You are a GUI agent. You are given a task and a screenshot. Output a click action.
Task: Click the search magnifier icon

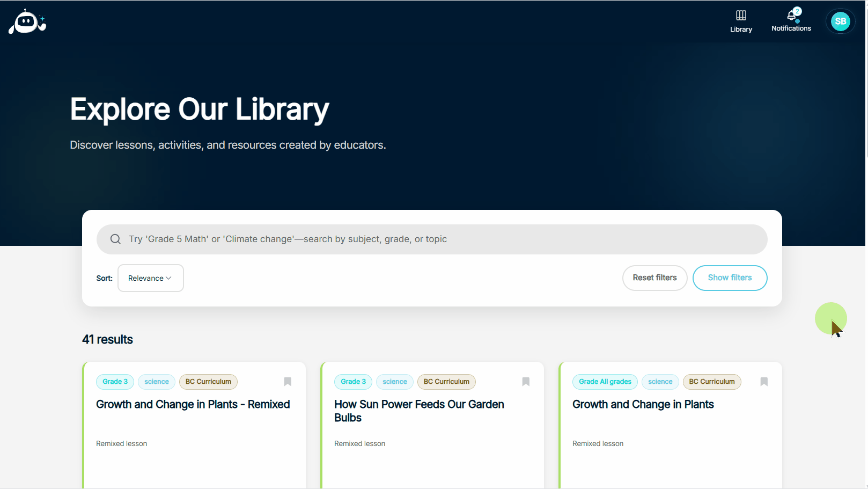[115, 239]
